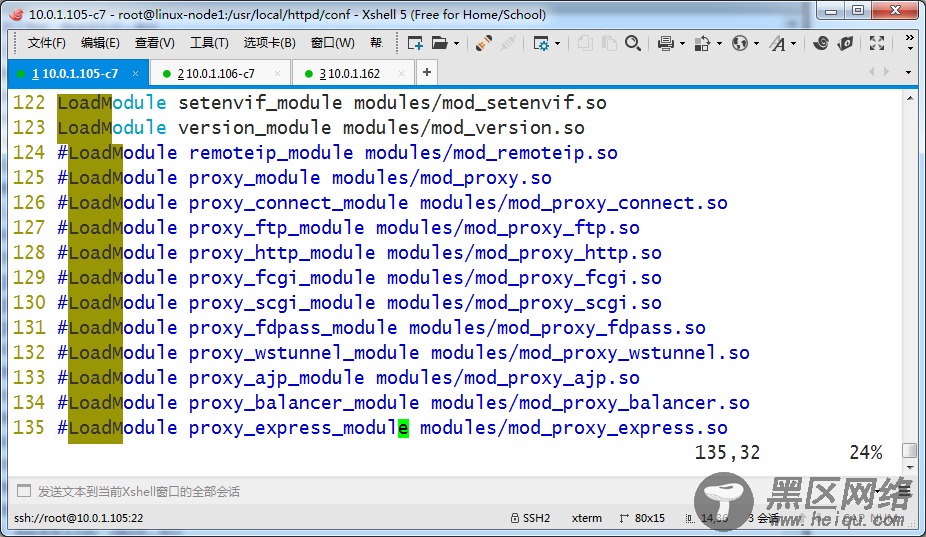Click the Reconnect link icon in toolbar
This screenshot has width=926, height=537.
coord(484,43)
